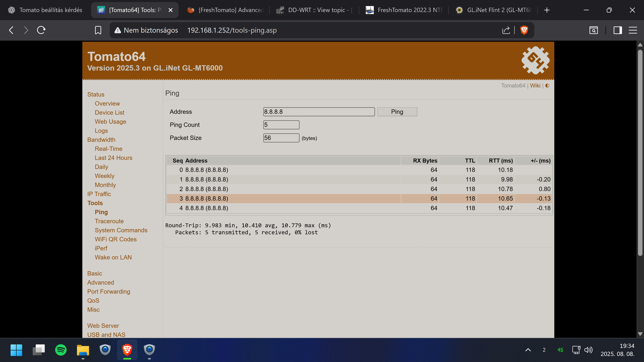Open iPerf tool
The image size is (644, 362).
(x=101, y=248)
